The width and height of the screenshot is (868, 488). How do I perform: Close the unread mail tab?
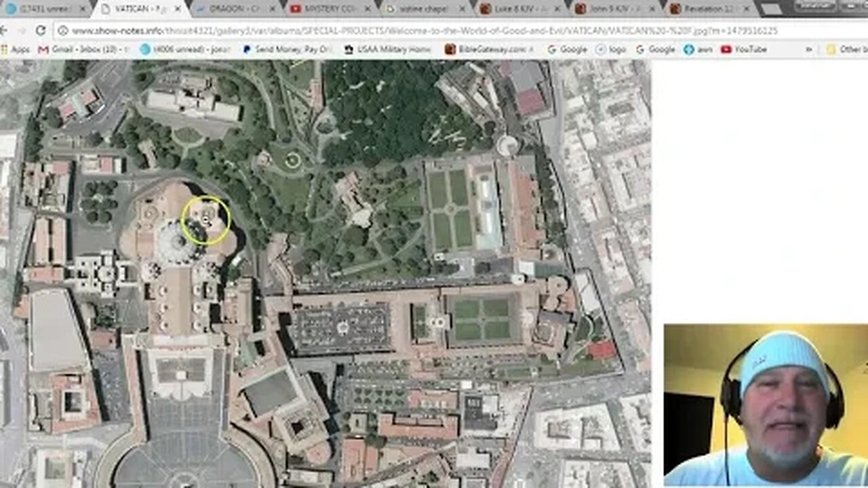82,9
